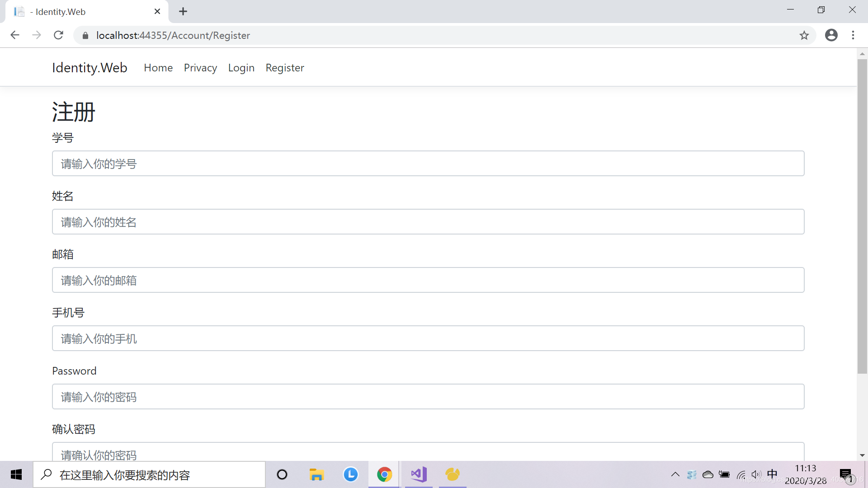
Task: Open Chrome three-dot options menu
Action: 853,35
